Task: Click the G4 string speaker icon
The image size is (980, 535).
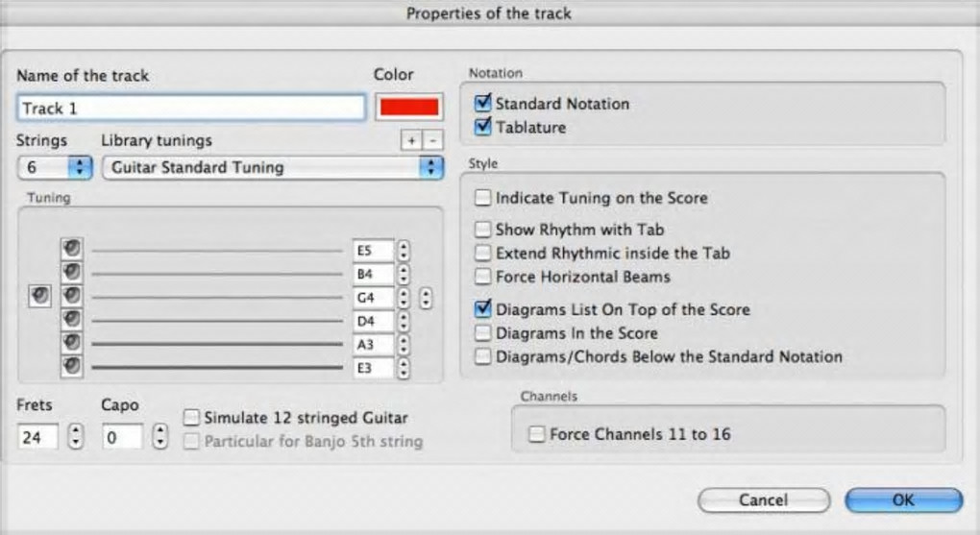Action: pyautogui.click(x=72, y=297)
